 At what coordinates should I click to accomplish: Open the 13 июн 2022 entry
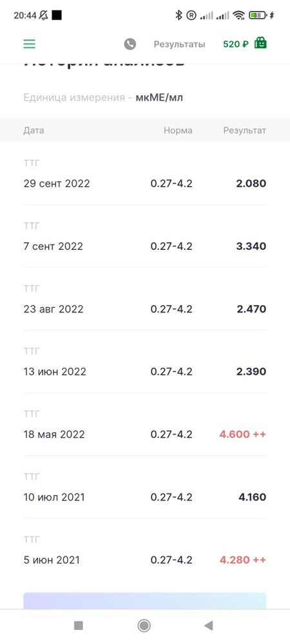144,362
